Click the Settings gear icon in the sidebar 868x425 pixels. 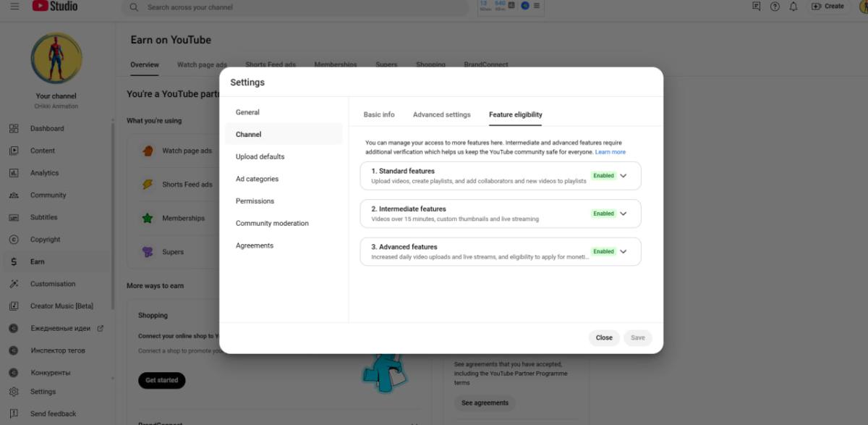[x=14, y=392]
